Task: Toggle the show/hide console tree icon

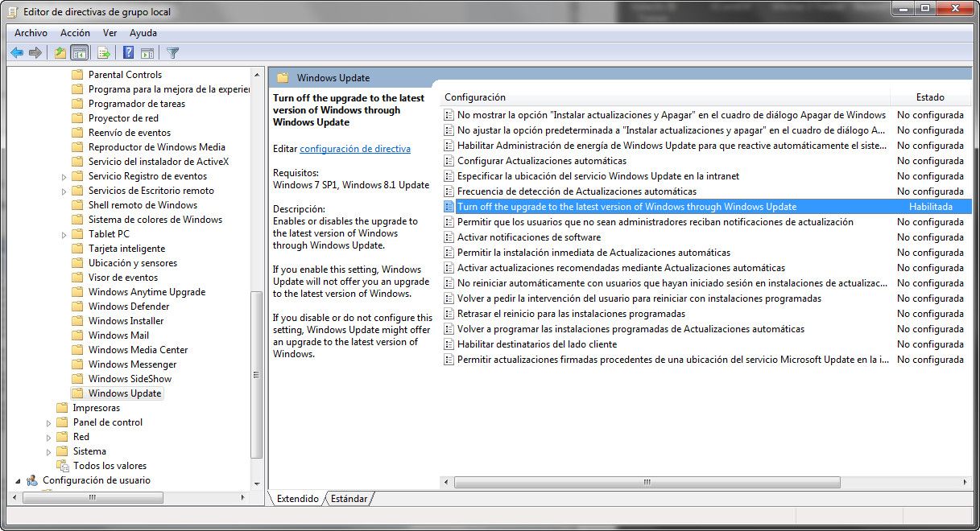Action: pos(80,53)
